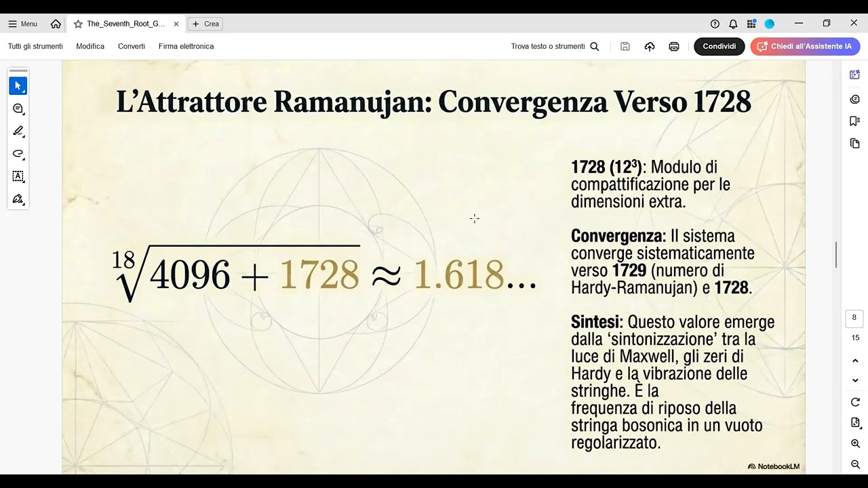Open the profile avatar icon
This screenshot has width=868, height=488.
pyautogui.click(x=770, y=24)
